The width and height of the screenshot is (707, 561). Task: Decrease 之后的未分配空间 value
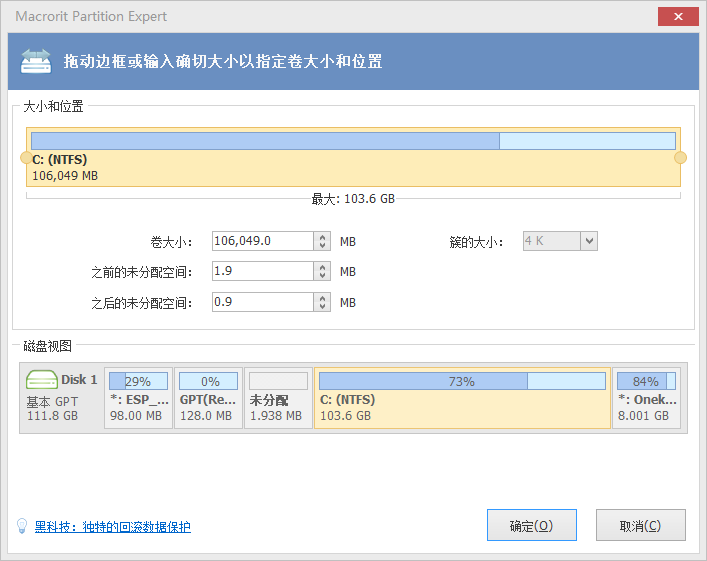[322, 307]
